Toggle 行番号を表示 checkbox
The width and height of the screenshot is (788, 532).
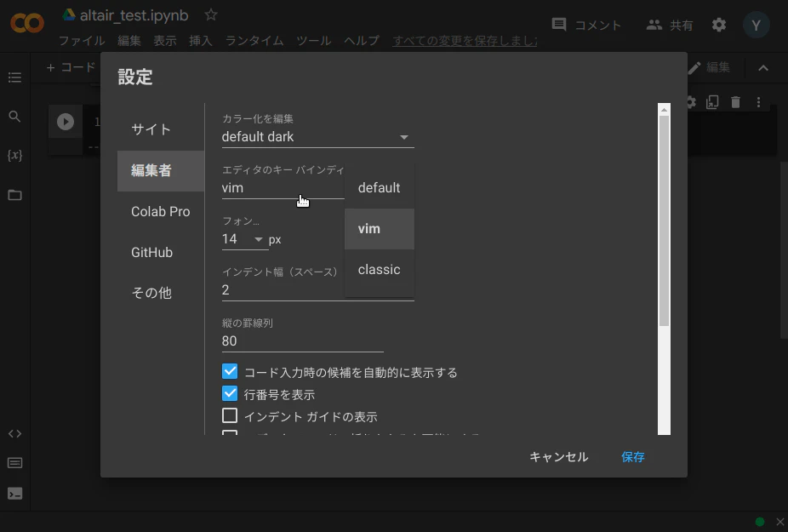coord(230,394)
